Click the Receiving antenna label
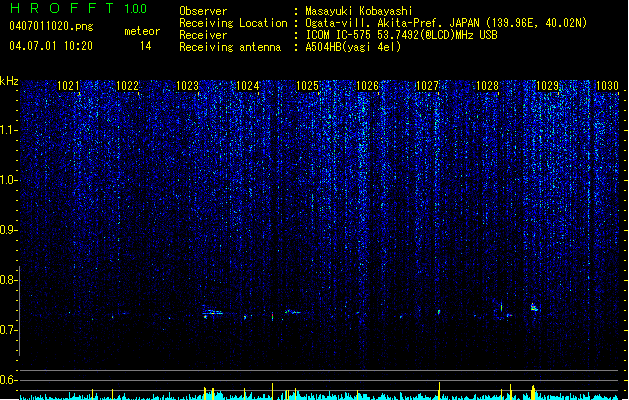629x400 pixels. [x=230, y=47]
